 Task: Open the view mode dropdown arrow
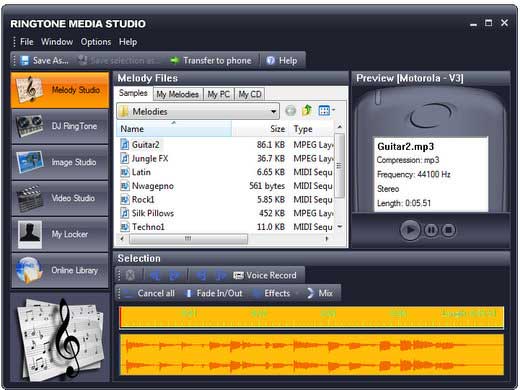coord(333,110)
